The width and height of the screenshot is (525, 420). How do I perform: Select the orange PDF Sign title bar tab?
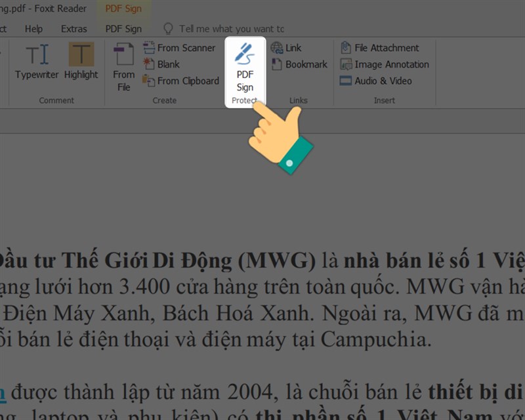[x=124, y=9]
